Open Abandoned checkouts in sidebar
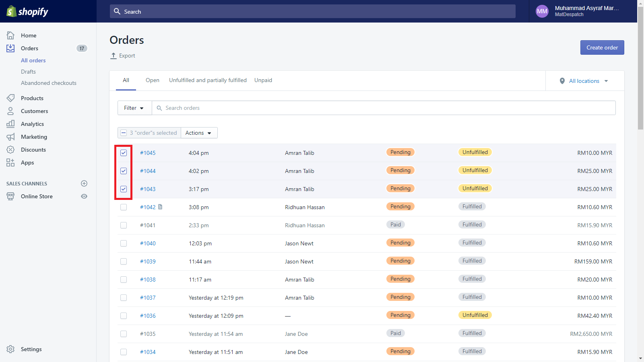 tap(49, 83)
